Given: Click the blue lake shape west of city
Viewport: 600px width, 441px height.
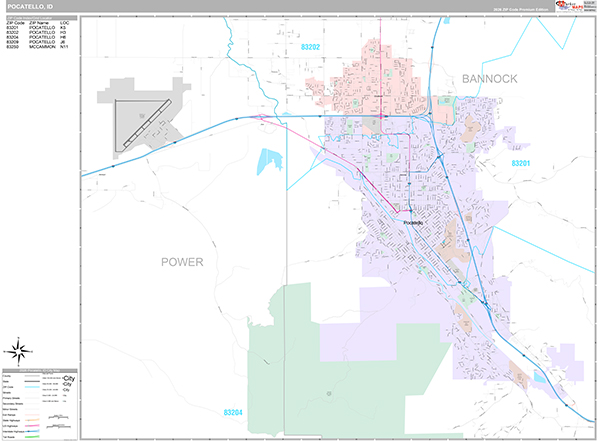Looking at the screenshot, I should pos(267,160).
